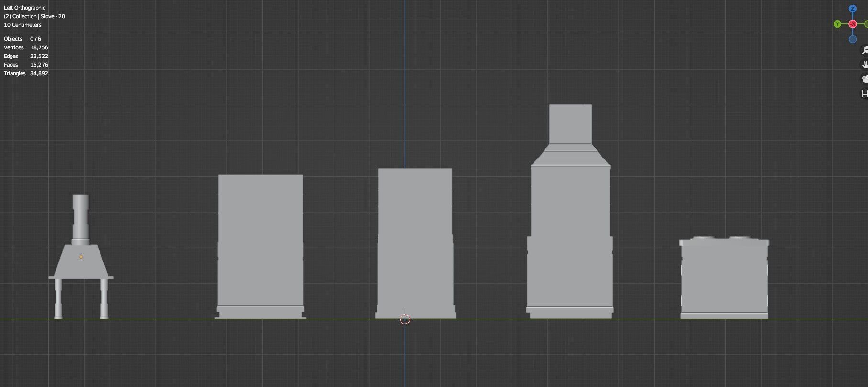The height and width of the screenshot is (387, 868).
Task: Click the Objects '0 / 6' statistic
Action: pos(35,39)
